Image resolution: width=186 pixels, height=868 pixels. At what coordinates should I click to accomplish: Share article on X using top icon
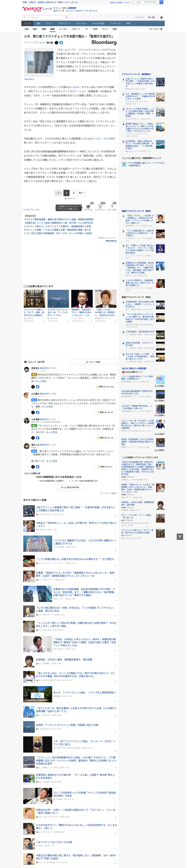tap(56, 43)
